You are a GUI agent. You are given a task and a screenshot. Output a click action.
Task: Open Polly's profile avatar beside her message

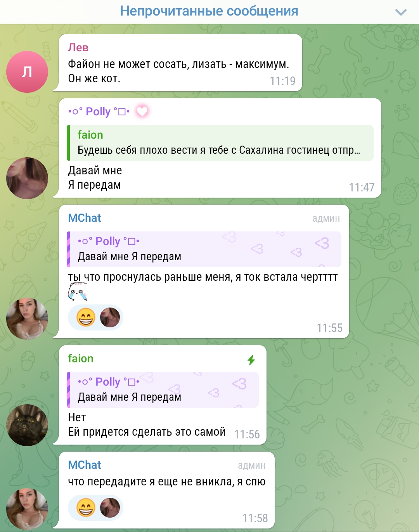click(x=27, y=178)
